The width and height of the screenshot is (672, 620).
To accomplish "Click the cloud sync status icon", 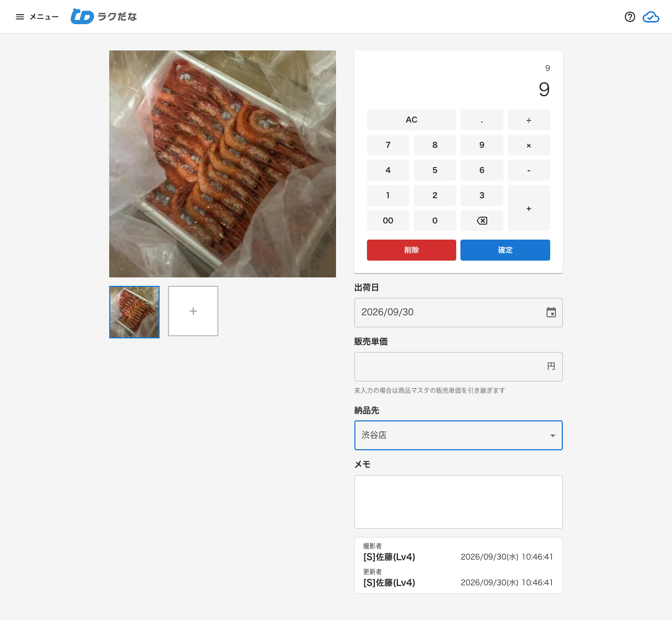I will click(651, 17).
